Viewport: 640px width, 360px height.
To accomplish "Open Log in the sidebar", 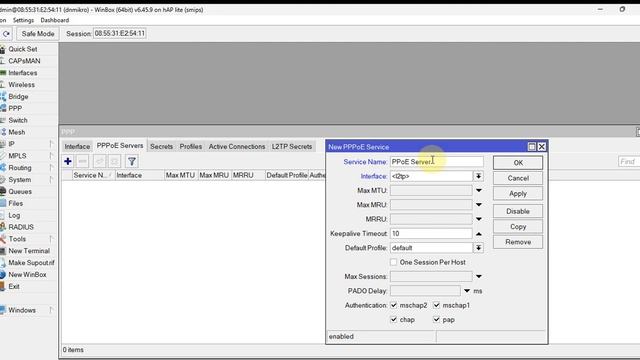I will click(x=14, y=215).
